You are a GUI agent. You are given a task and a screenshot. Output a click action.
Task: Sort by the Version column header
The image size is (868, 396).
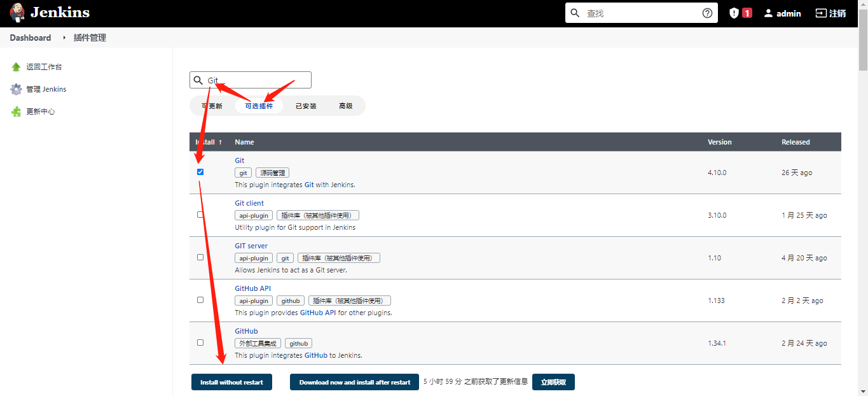coord(720,142)
